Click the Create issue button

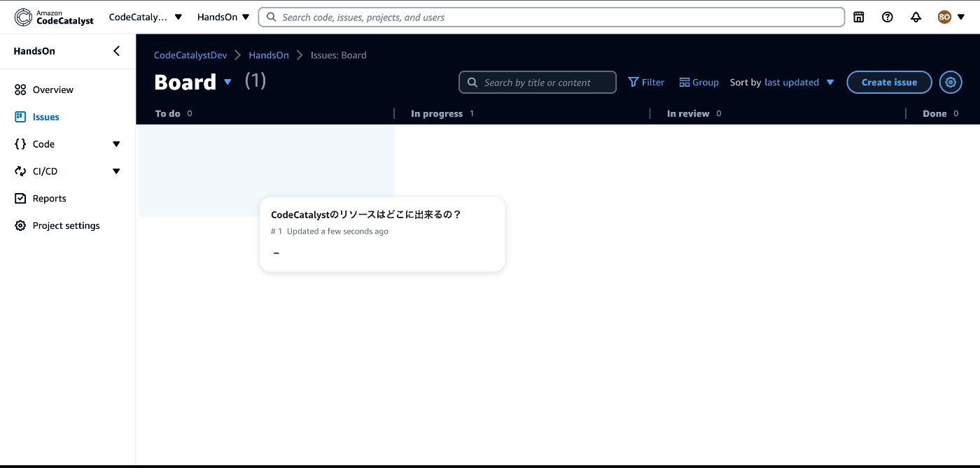click(889, 83)
